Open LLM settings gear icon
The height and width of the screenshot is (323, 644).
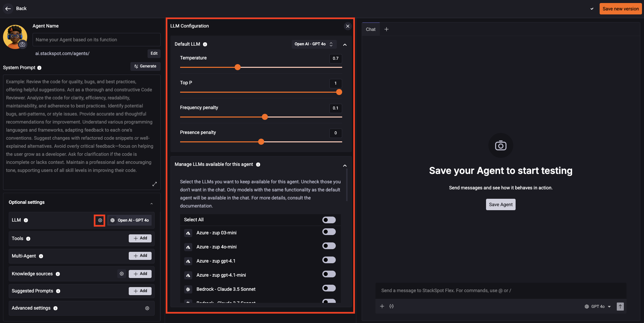[x=100, y=220]
